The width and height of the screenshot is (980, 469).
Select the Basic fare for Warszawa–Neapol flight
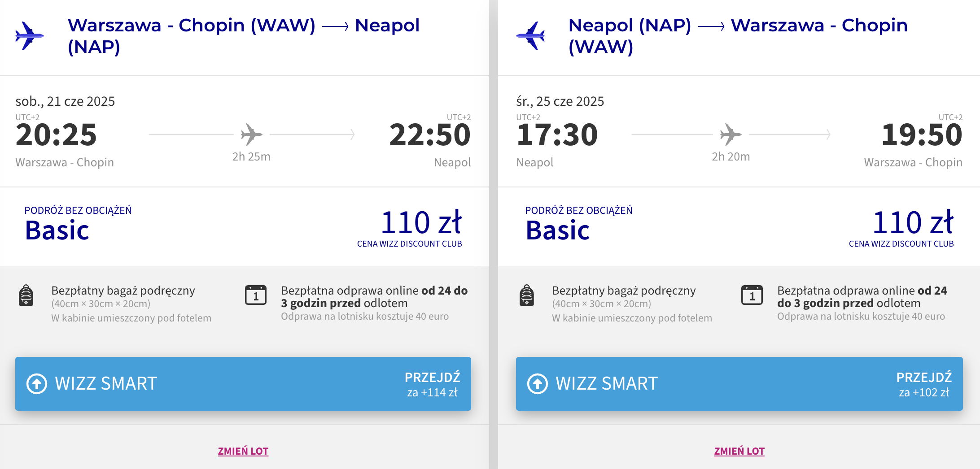tap(57, 230)
